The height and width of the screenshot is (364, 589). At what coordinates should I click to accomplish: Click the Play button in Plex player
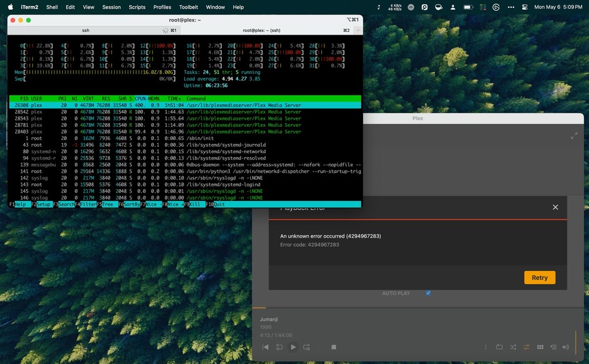point(293,347)
